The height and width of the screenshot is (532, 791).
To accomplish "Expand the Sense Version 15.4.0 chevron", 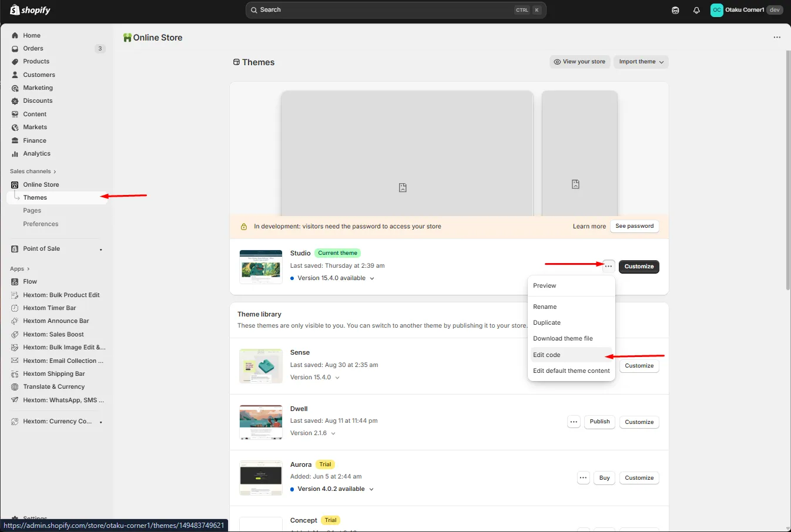I will tap(337, 378).
